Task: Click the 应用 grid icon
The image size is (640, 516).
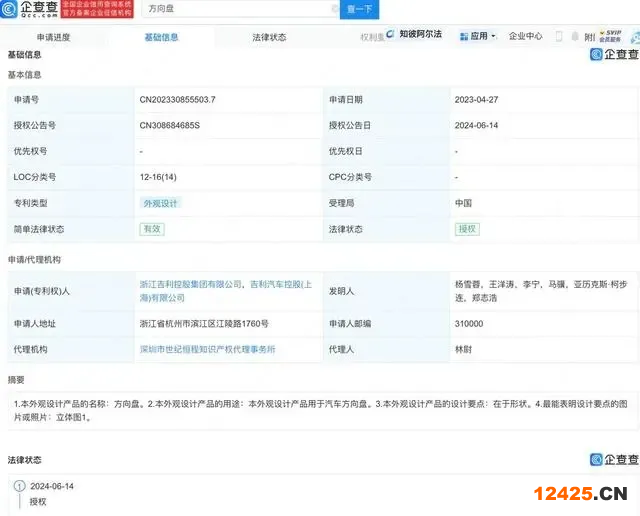Action: [x=464, y=36]
